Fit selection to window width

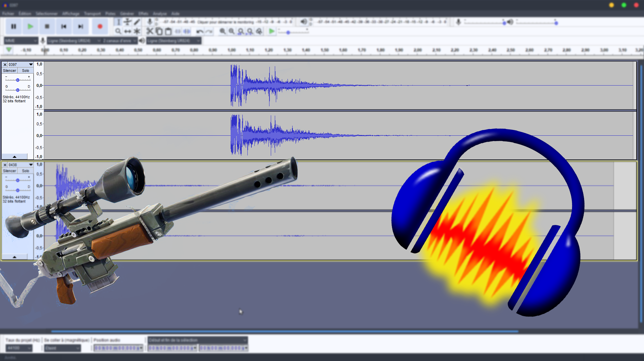tap(241, 31)
